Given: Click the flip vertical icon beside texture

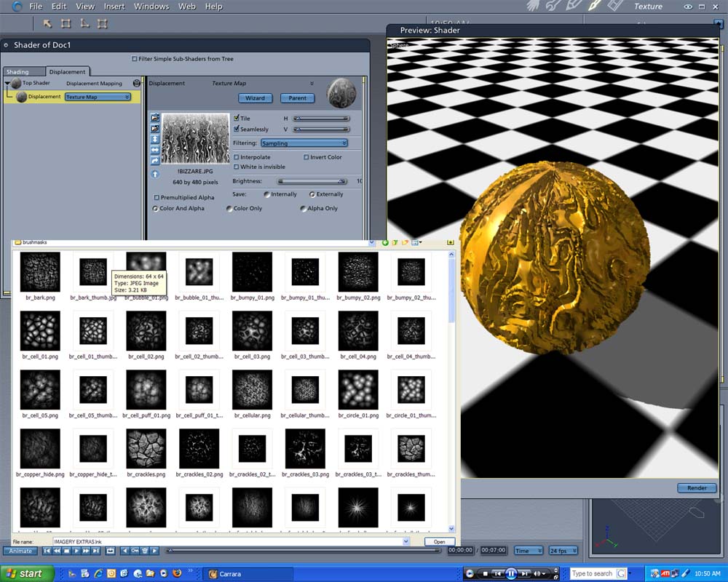Looking at the screenshot, I should coord(155,138).
